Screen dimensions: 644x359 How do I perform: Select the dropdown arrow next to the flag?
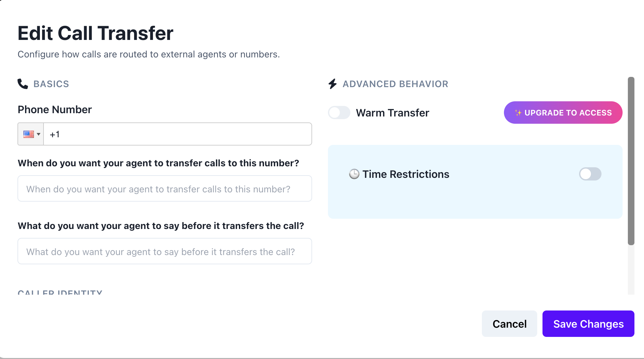pyautogui.click(x=39, y=134)
